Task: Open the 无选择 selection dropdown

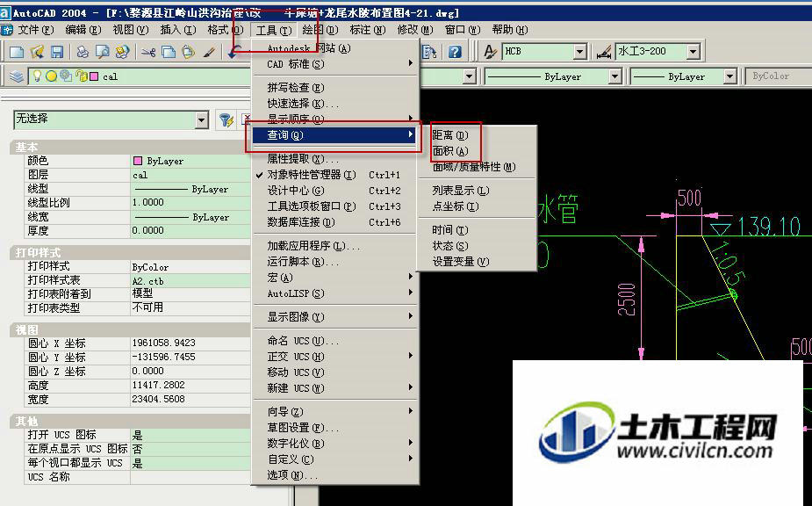Action: (202, 119)
